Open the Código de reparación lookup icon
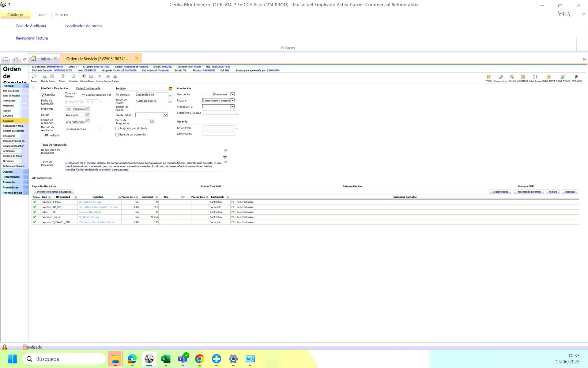Image resolution: width=588 pixels, height=368 pixels. [x=88, y=121]
